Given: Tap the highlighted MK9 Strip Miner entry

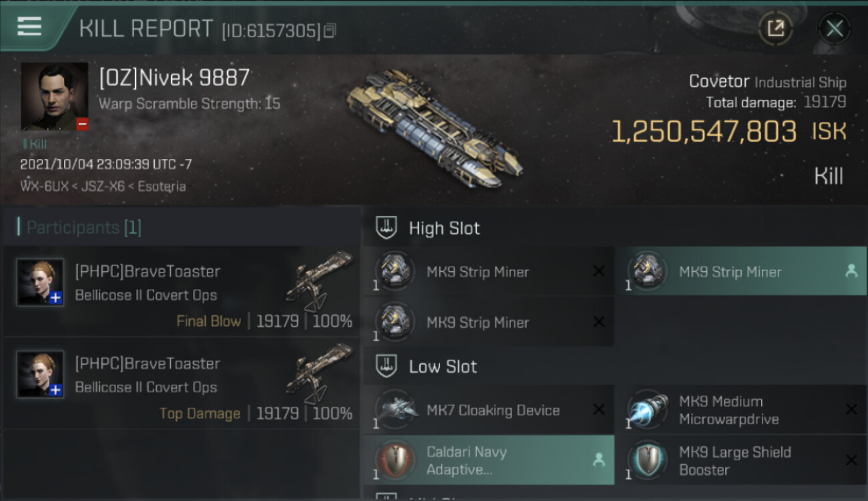Looking at the screenshot, I should [x=741, y=271].
